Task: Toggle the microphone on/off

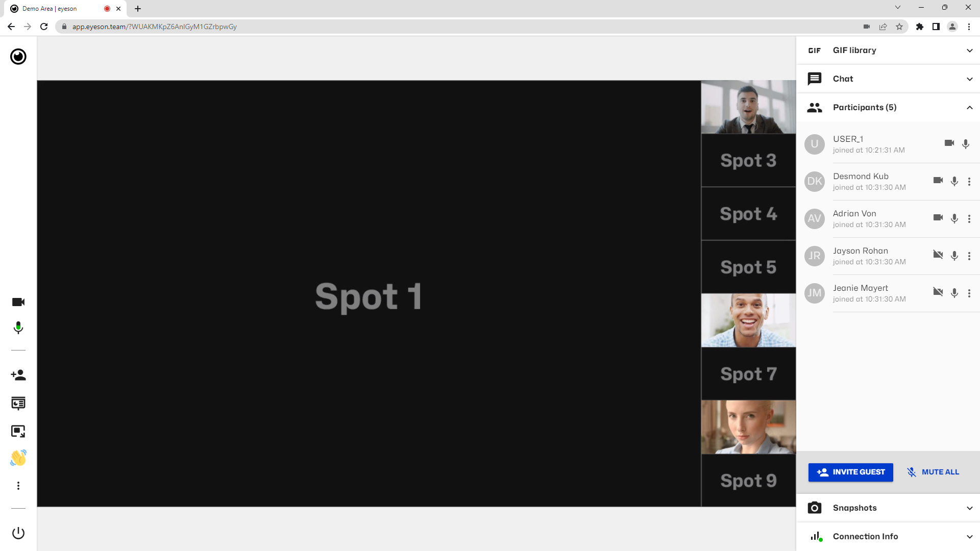Action: [18, 329]
